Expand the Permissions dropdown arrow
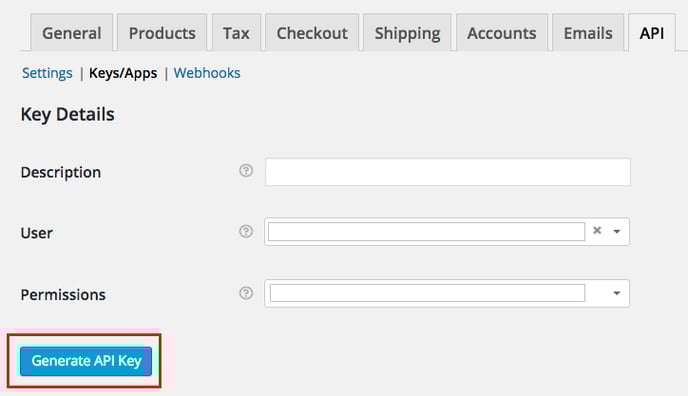Viewport: 688px width, 396px height. coord(616,293)
